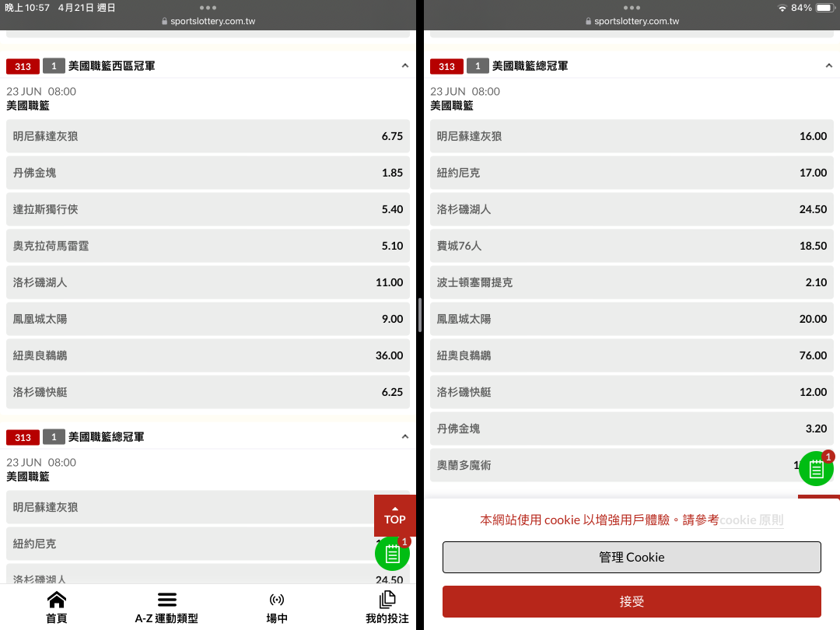The width and height of the screenshot is (840, 630).
Task: Choose 洛杉磯湖人 at 24.50 in right window
Action: [632, 209]
